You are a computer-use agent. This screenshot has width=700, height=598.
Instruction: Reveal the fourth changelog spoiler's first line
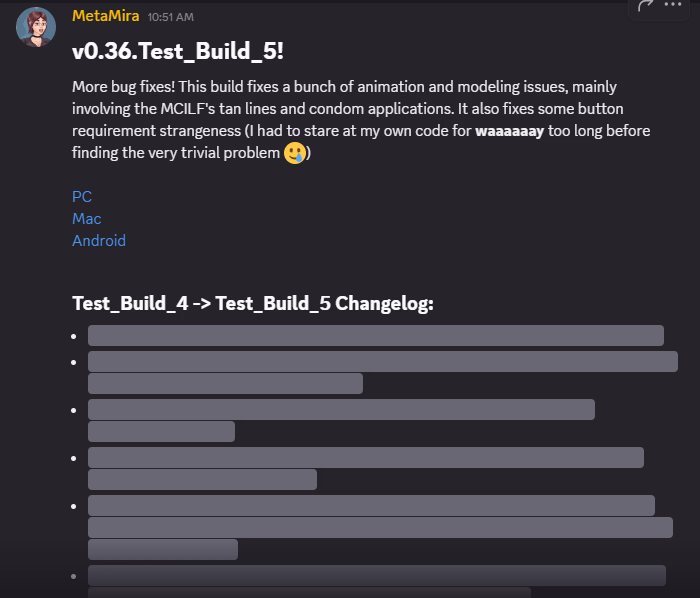[365, 457]
